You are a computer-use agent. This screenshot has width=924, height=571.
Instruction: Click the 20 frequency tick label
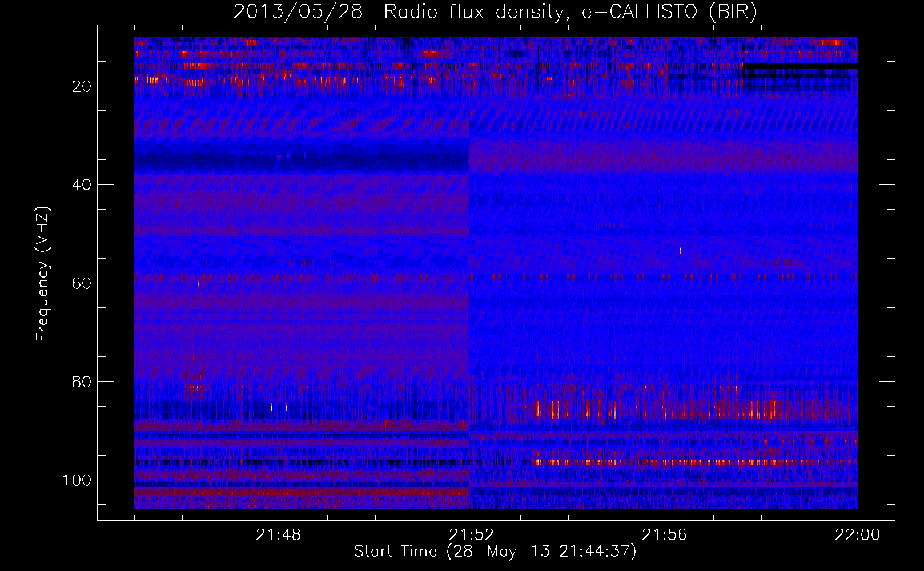tap(82, 86)
